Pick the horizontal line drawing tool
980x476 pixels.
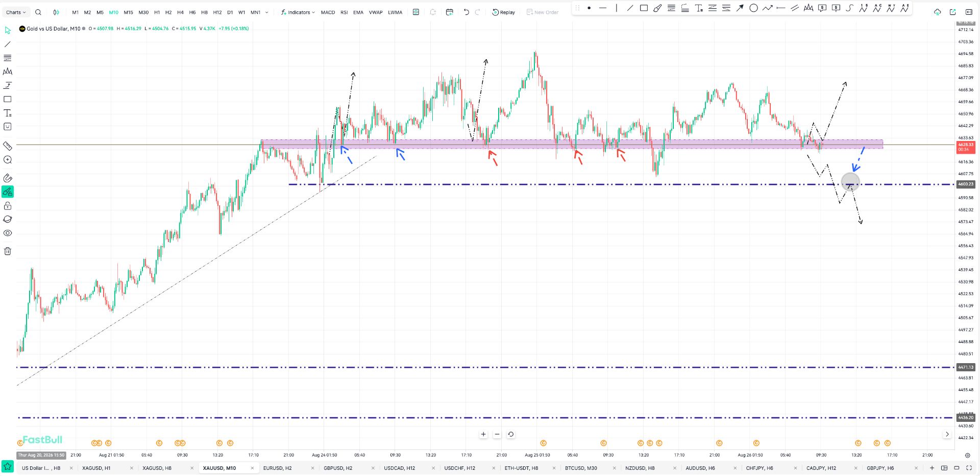pyautogui.click(x=603, y=8)
